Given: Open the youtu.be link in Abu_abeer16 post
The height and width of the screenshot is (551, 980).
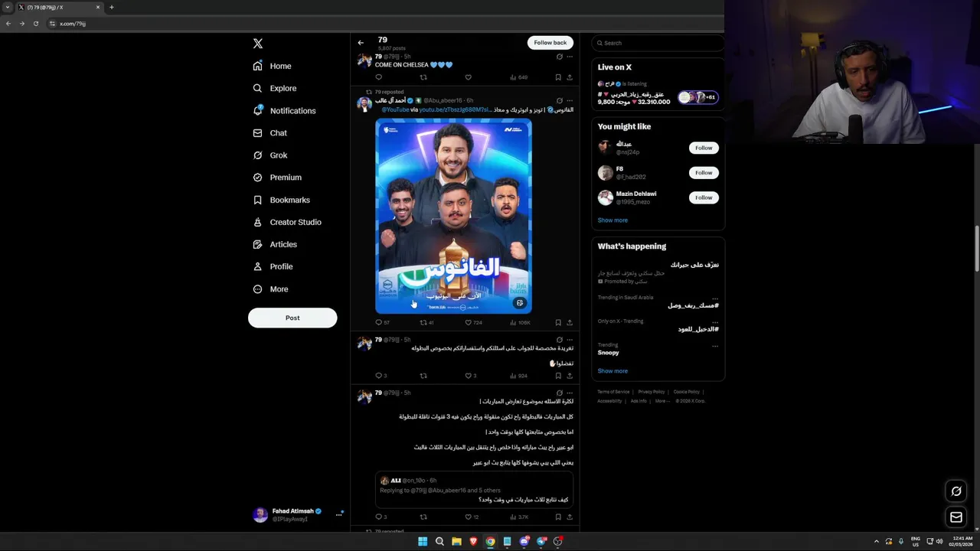Looking at the screenshot, I should point(455,109).
